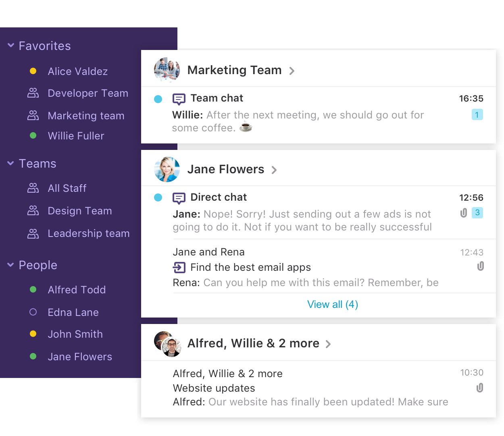Click the yellow away indicator beside Alice Valdez
504x436 pixels.
point(33,71)
